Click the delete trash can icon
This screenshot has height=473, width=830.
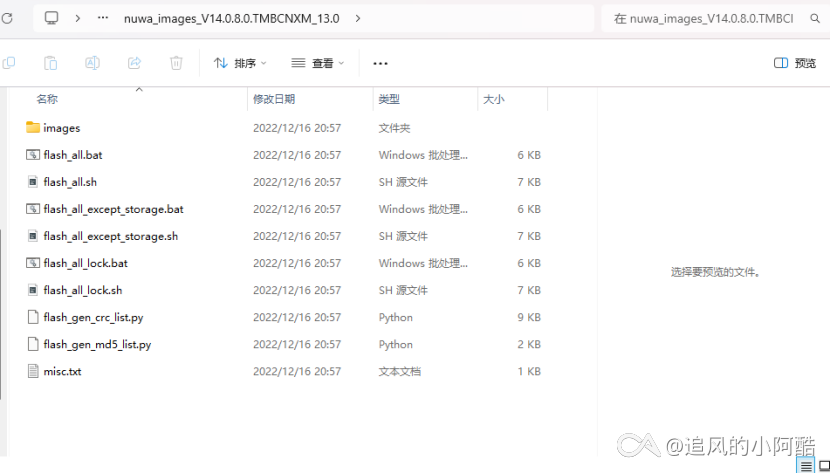pos(176,63)
